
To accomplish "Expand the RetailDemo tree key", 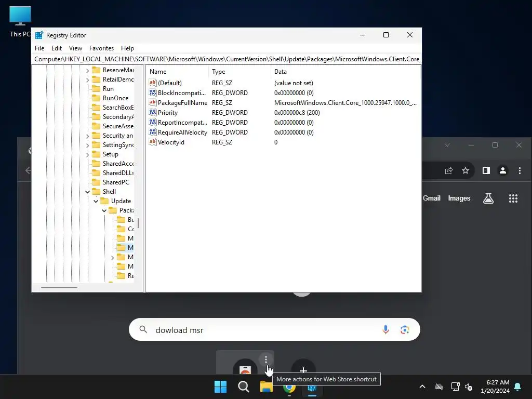I will coord(87,79).
